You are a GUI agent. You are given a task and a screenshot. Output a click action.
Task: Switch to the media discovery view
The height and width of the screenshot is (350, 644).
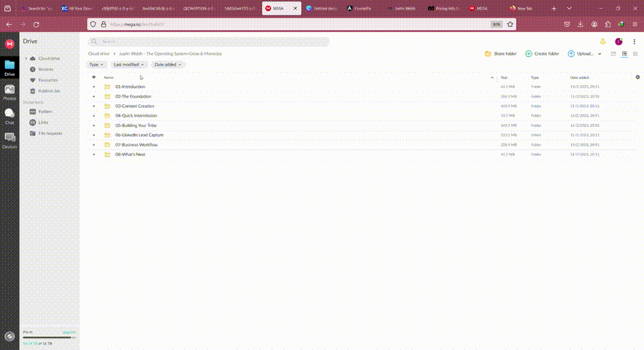point(613,54)
